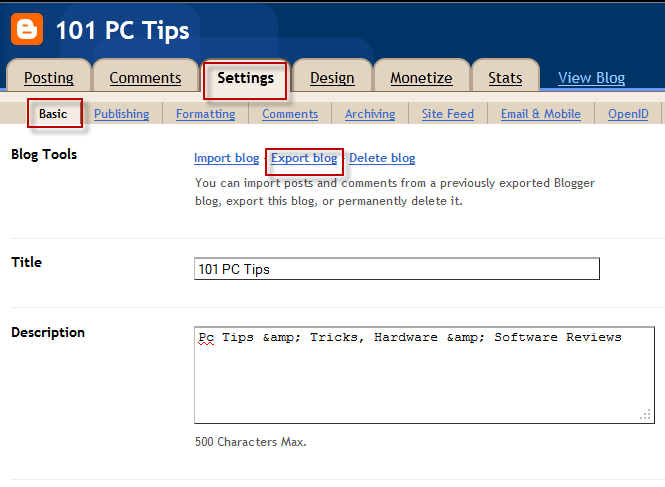The width and height of the screenshot is (665, 487).
Task: Open the OpenID settings link
Action: click(628, 114)
